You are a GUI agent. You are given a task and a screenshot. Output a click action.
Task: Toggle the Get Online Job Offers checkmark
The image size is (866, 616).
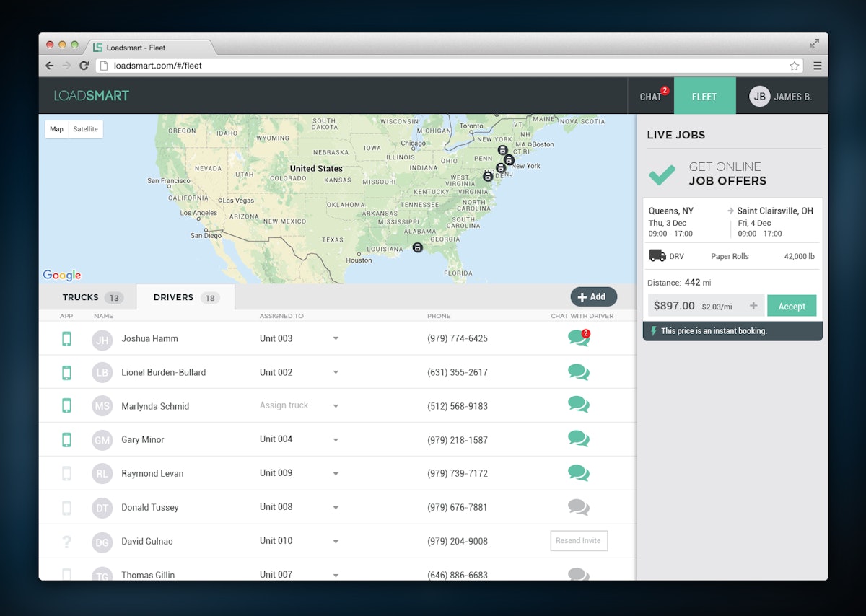coord(662,174)
